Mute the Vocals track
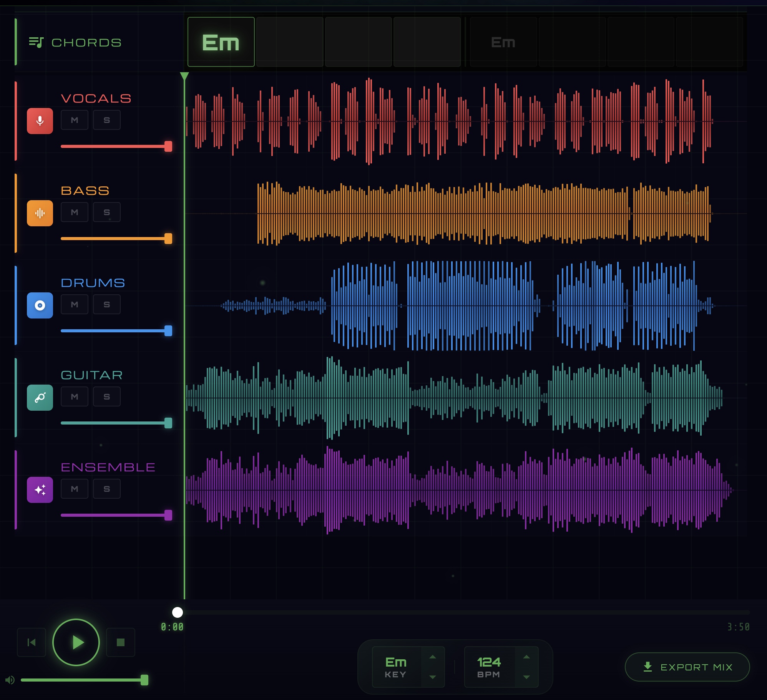Screen dimensions: 767x700 click(x=75, y=119)
